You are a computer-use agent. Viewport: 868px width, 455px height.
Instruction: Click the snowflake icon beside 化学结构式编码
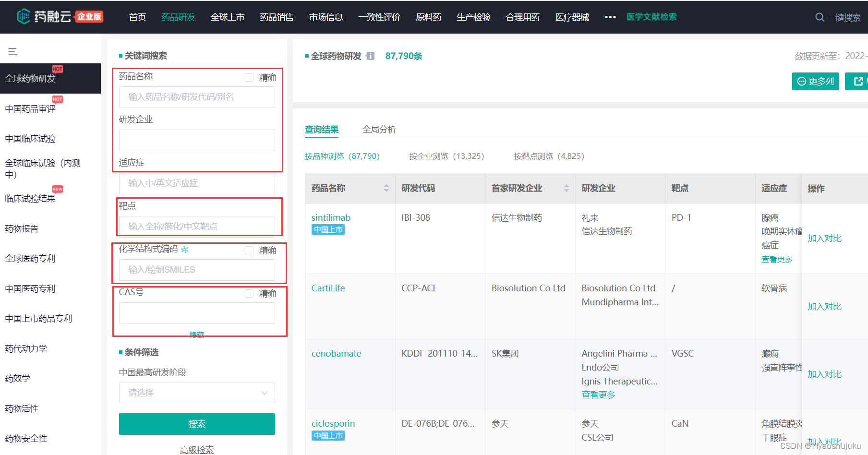185,249
